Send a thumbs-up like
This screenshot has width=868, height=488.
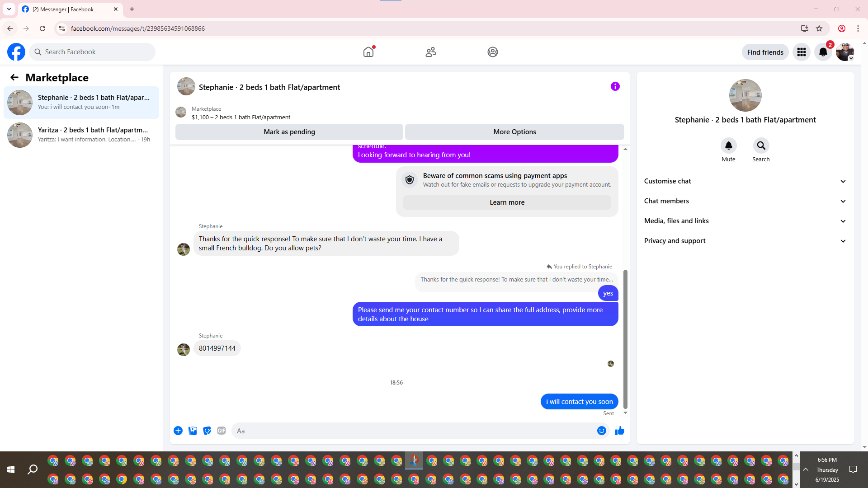pos(620,431)
